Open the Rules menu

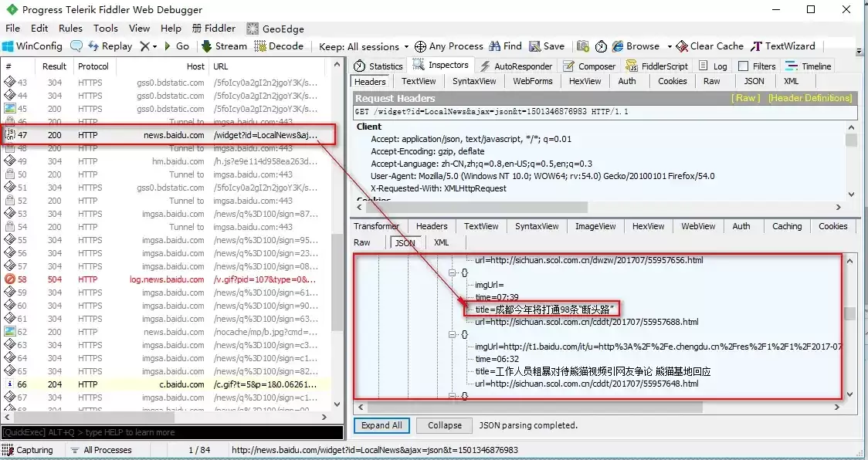[70, 29]
